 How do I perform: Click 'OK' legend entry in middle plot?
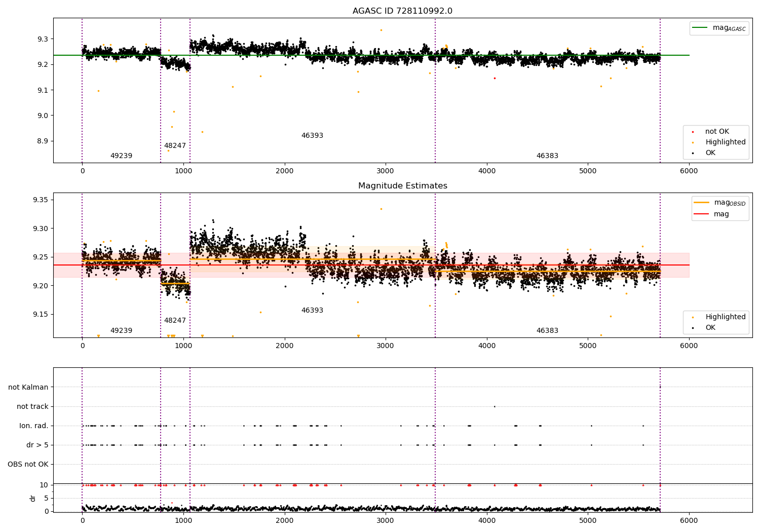tap(704, 328)
